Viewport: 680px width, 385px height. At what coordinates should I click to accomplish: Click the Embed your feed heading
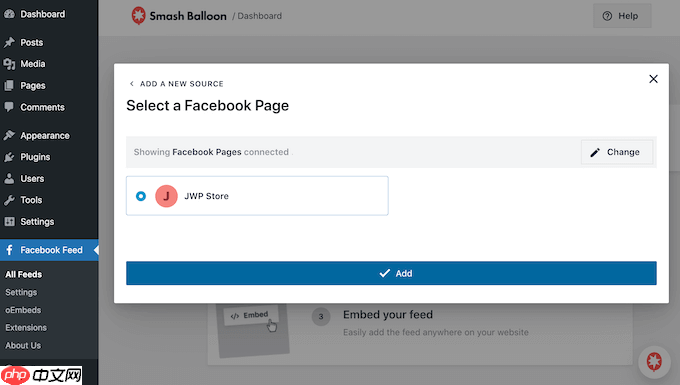coord(388,314)
